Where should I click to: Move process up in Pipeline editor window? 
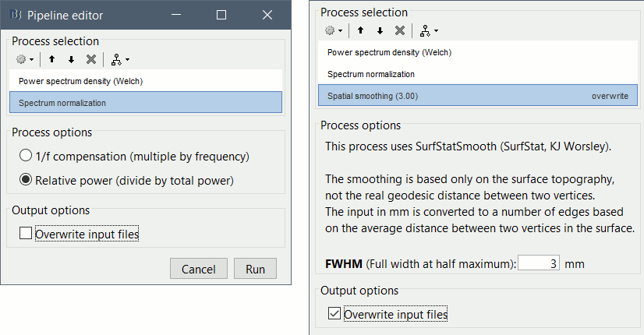51,59
